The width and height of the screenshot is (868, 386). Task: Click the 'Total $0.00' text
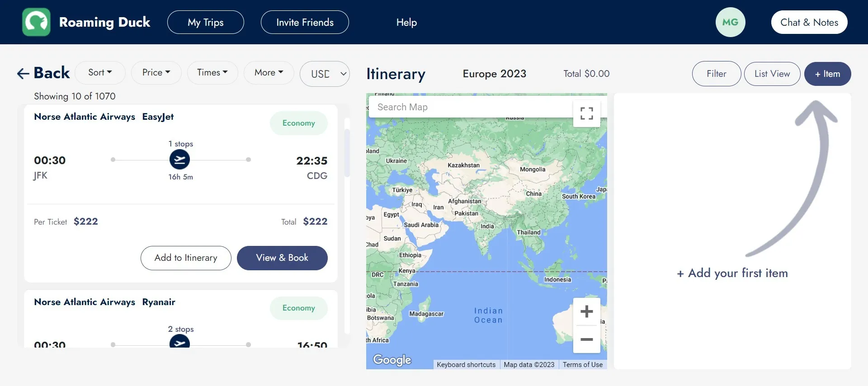click(x=586, y=74)
